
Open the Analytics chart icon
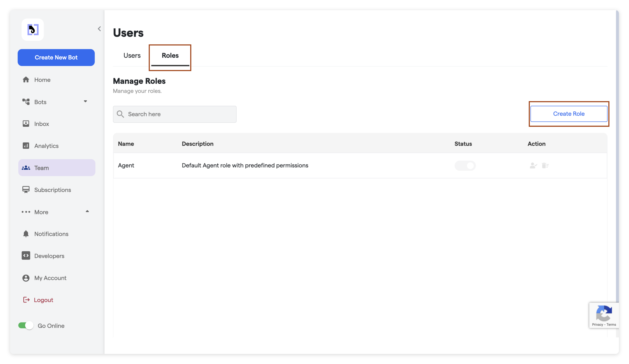(26, 146)
